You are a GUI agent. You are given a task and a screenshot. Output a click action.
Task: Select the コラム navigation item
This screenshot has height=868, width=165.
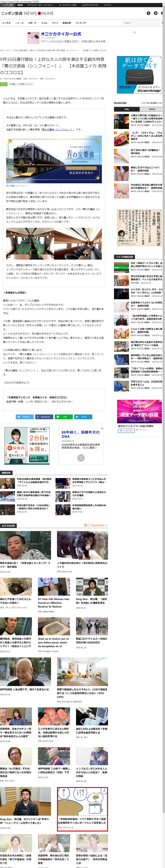pos(44,23)
